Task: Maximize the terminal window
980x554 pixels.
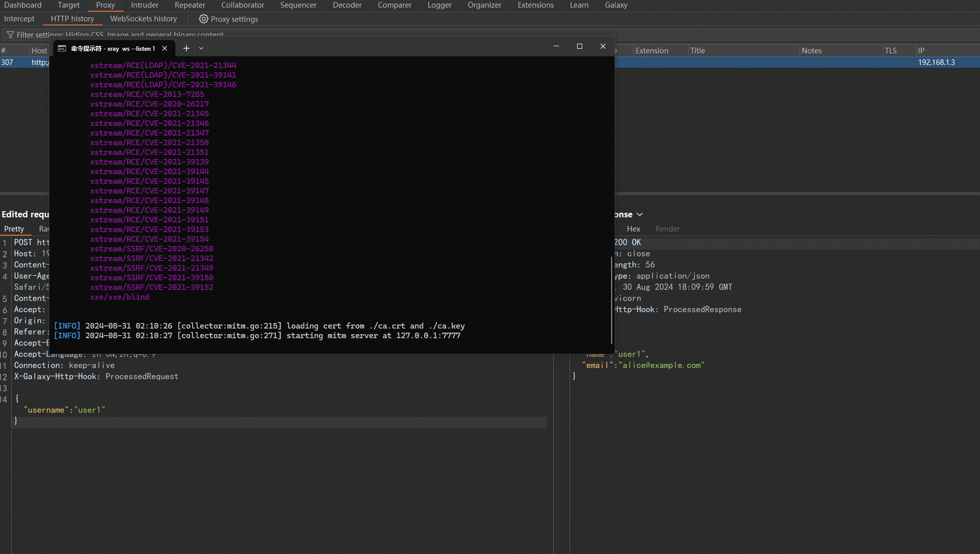Action: click(x=579, y=46)
